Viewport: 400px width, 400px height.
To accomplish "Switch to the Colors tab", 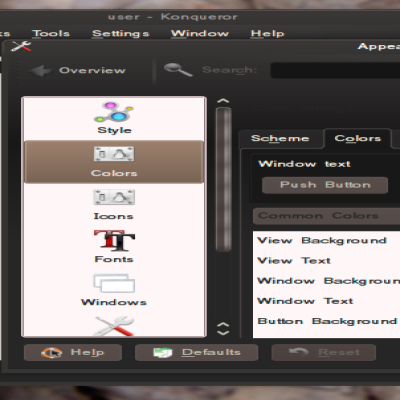I will pyautogui.click(x=358, y=138).
